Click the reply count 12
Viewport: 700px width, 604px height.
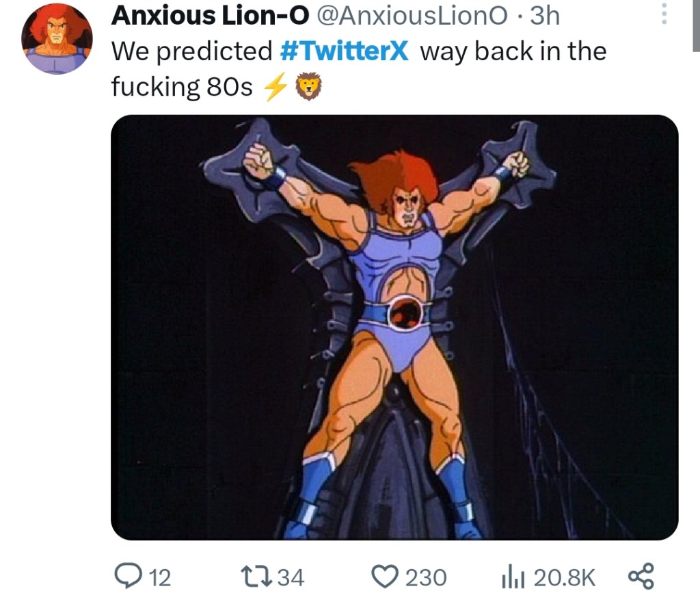pyautogui.click(x=159, y=578)
